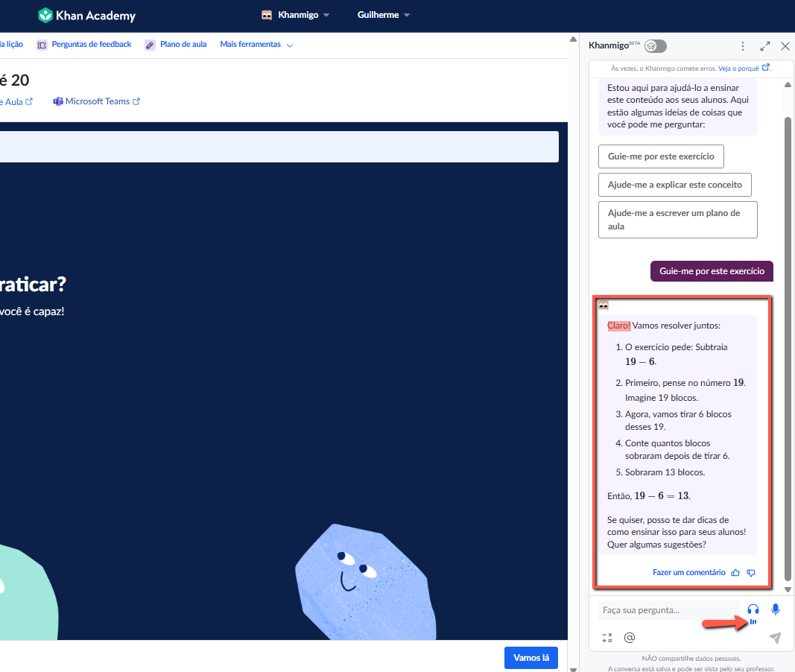Open the Guilherme user menu
Viewport: 795px width, 672px height.
[x=383, y=15]
